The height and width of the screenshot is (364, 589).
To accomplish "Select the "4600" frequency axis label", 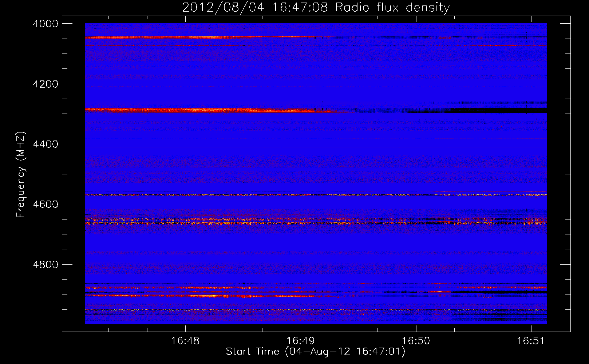I will (46, 204).
